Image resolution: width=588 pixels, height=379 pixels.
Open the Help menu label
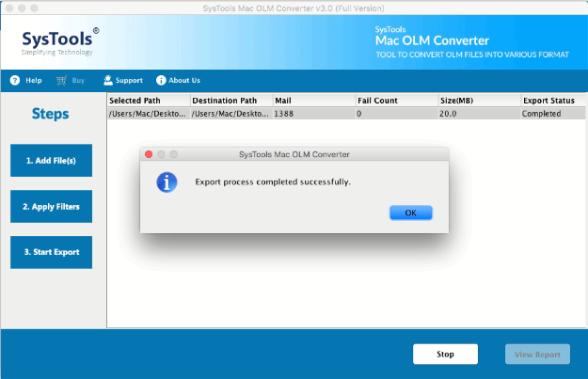(x=33, y=80)
